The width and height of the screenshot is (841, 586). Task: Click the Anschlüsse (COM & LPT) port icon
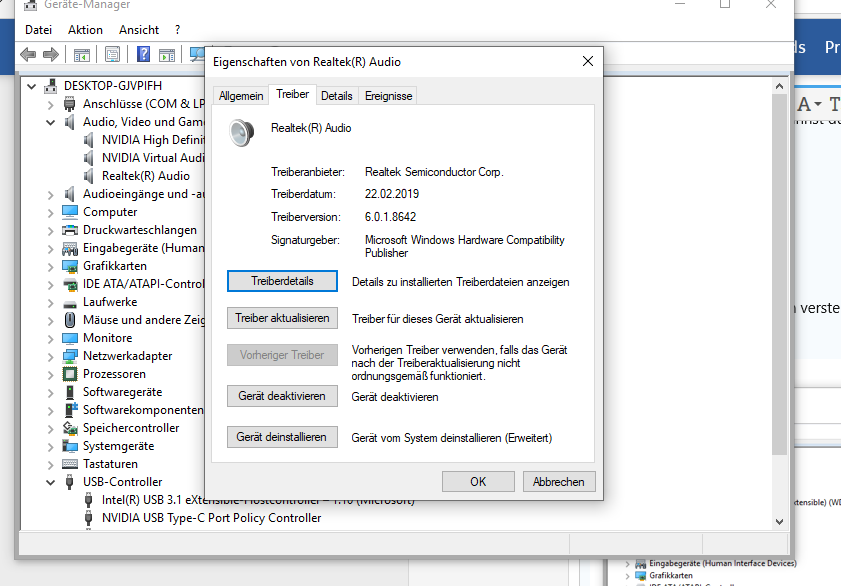click(x=70, y=104)
